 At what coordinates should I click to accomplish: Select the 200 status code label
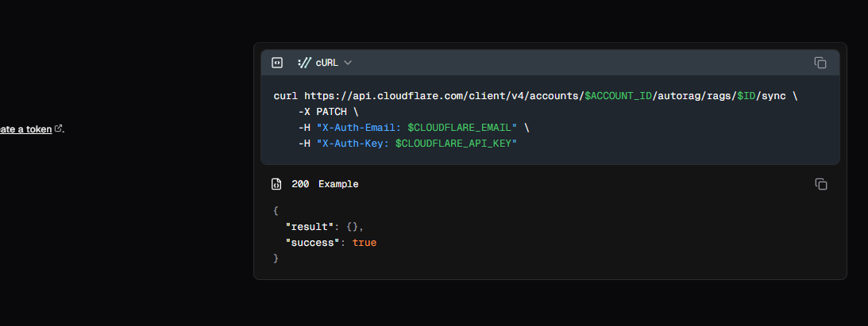[300, 184]
